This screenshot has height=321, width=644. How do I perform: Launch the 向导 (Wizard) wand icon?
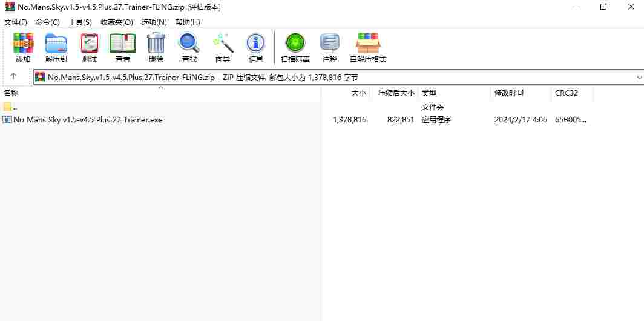(223, 43)
